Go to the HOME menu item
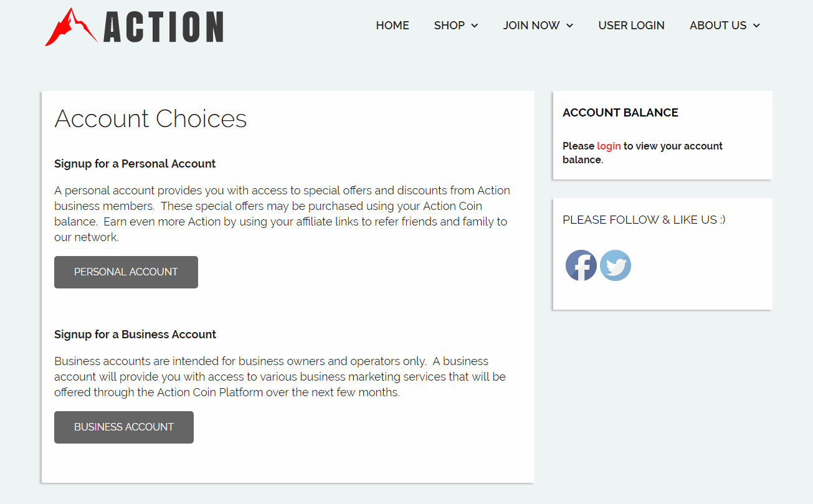This screenshot has width=813, height=504. [392, 26]
